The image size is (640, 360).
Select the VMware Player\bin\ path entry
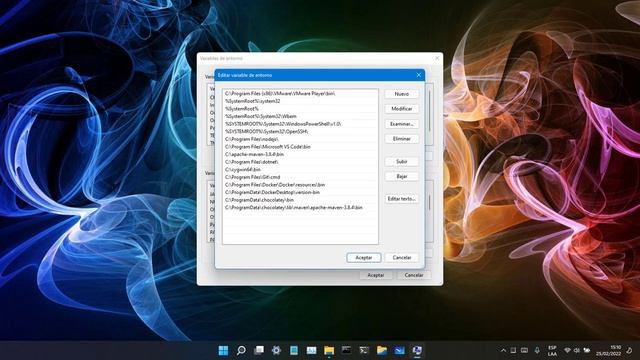pyautogui.click(x=300, y=93)
